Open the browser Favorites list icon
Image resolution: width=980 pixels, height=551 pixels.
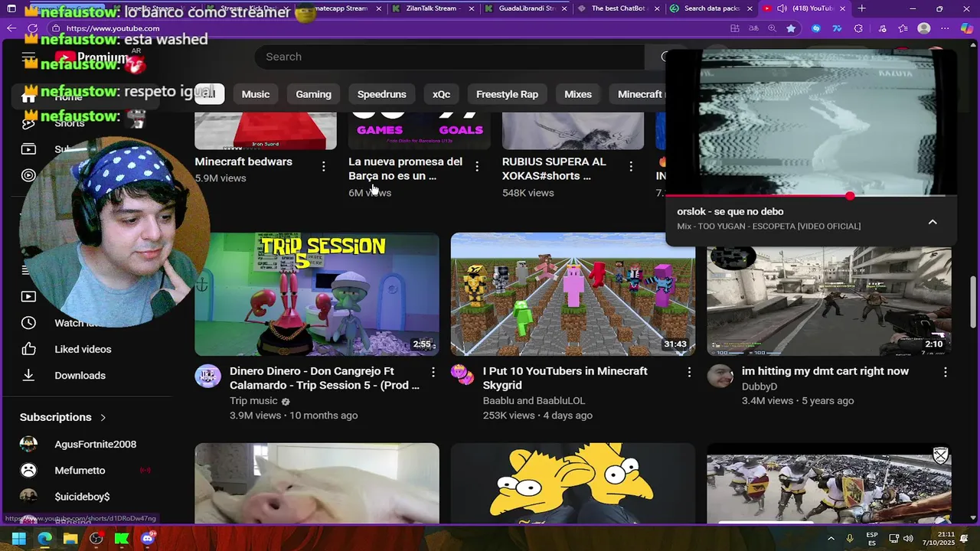click(x=904, y=28)
